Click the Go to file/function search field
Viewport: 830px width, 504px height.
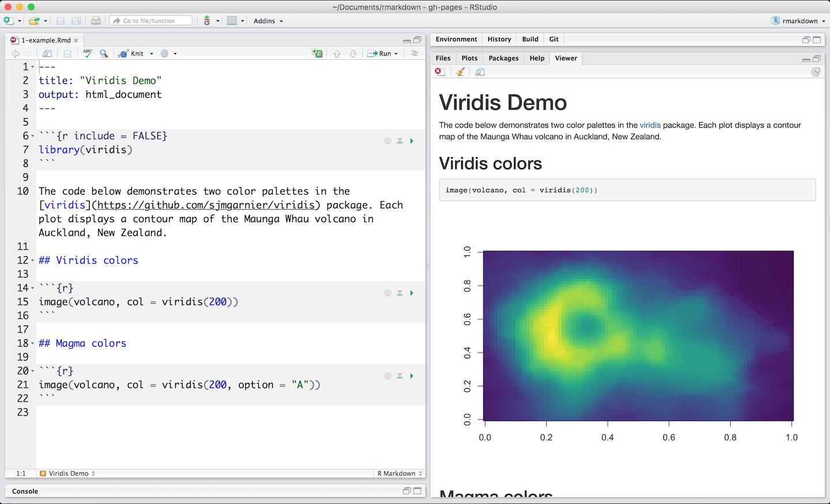click(x=151, y=21)
